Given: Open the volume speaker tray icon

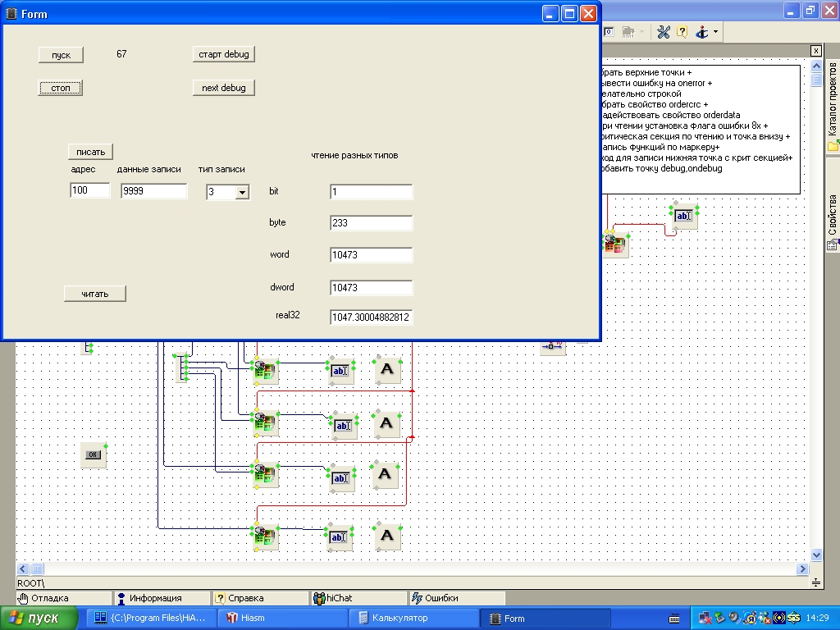Looking at the screenshot, I should pyautogui.click(x=734, y=619).
